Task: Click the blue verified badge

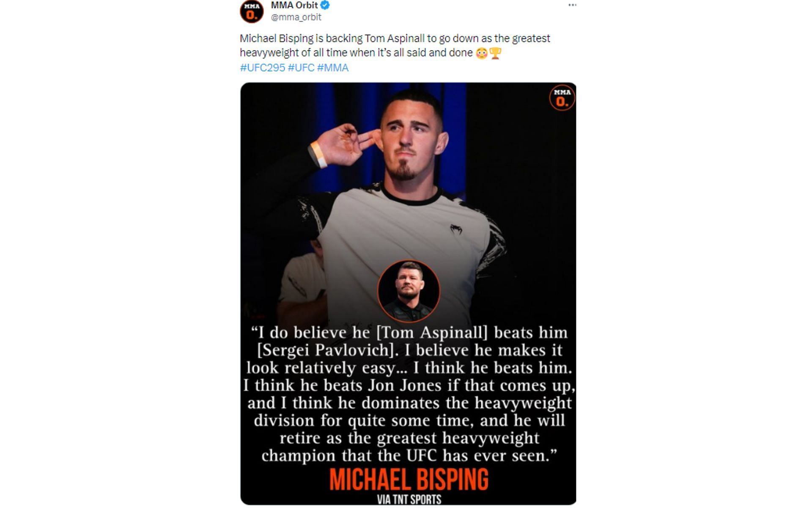Action: click(325, 5)
